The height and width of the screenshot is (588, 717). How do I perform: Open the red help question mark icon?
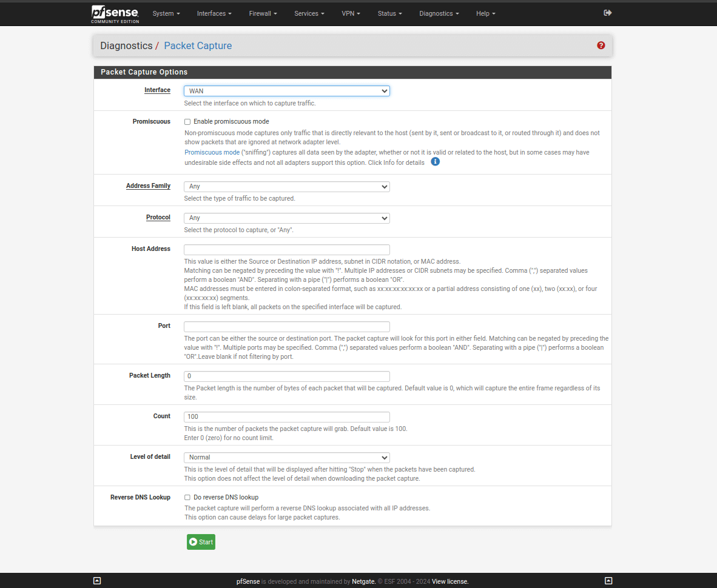click(x=601, y=45)
